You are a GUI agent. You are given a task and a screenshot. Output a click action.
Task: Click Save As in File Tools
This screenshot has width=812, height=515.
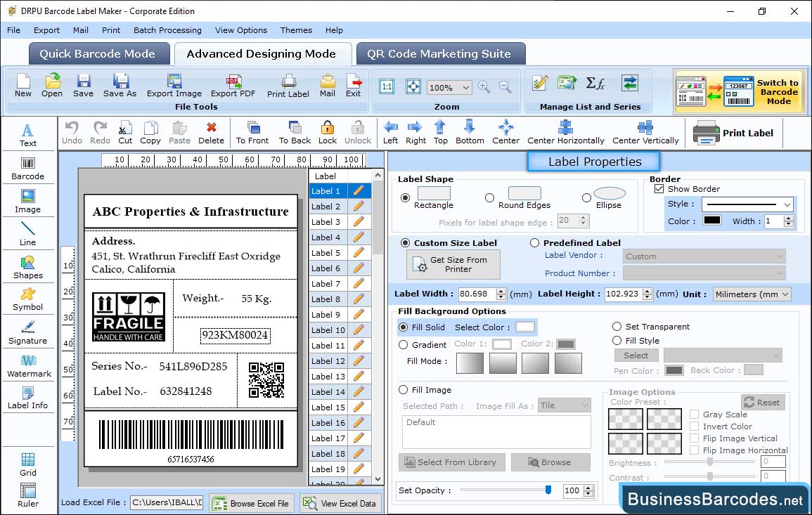pos(120,86)
